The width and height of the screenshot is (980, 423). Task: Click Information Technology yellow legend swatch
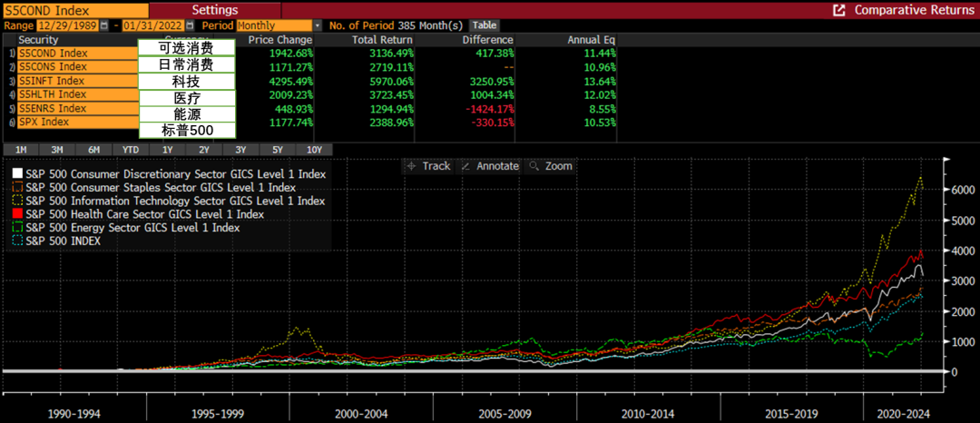17,201
